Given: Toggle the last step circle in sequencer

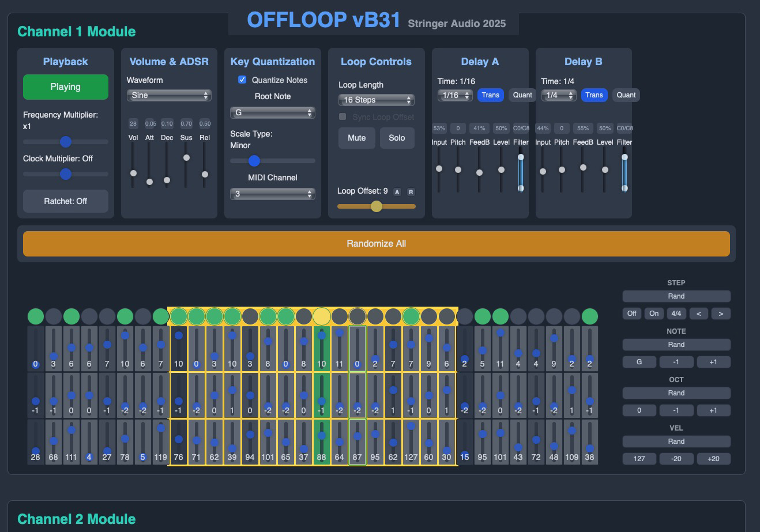Looking at the screenshot, I should point(590,316).
